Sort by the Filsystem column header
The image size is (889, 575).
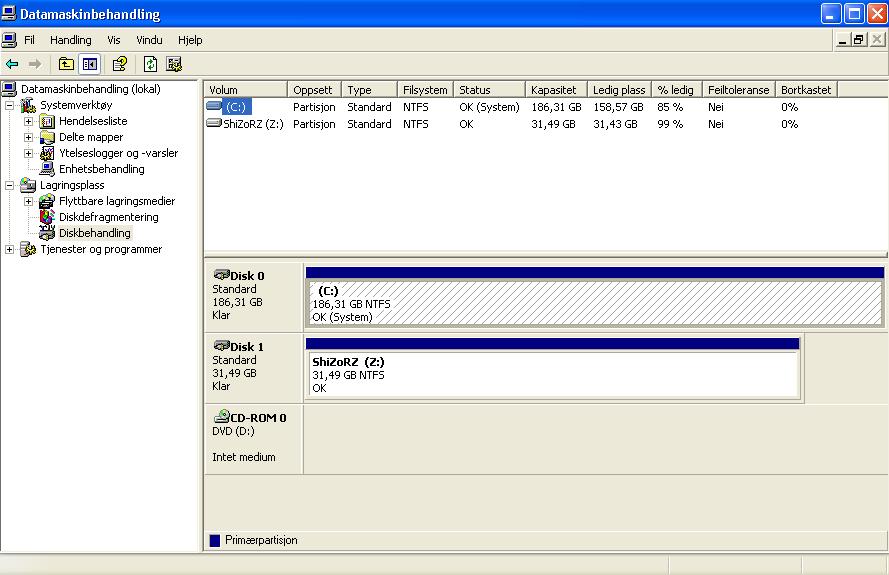coord(425,90)
